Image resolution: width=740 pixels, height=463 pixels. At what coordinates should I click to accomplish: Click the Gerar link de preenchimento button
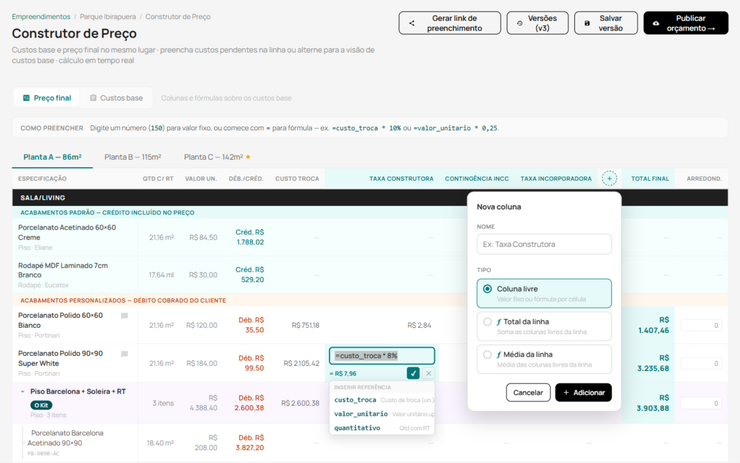point(449,23)
